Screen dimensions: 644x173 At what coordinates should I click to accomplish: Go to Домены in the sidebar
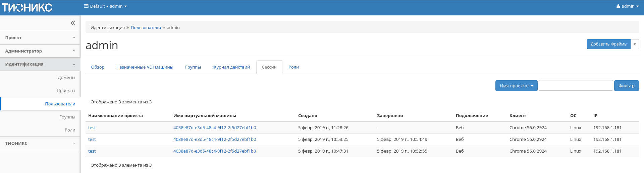tap(66, 78)
